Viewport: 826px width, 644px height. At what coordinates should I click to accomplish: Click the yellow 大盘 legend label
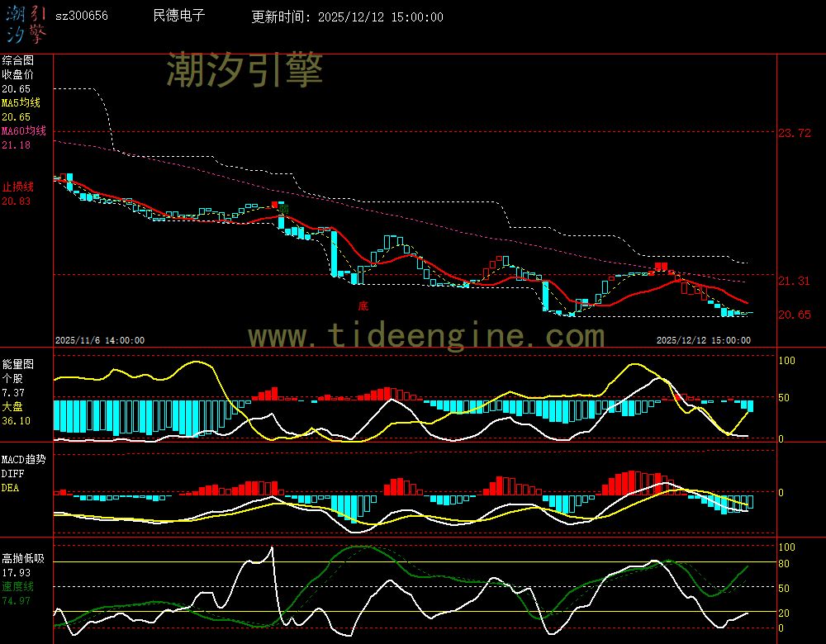click(x=12, y=407)
